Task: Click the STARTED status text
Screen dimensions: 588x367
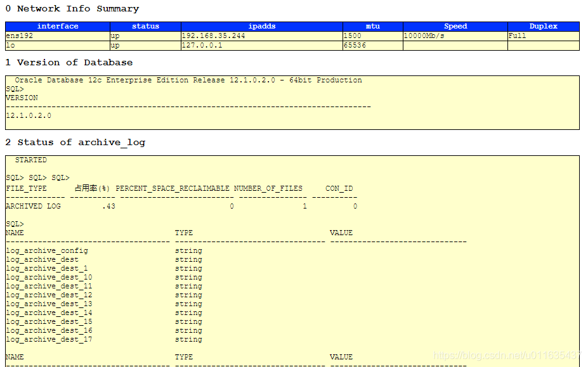Action: (30, 160)
